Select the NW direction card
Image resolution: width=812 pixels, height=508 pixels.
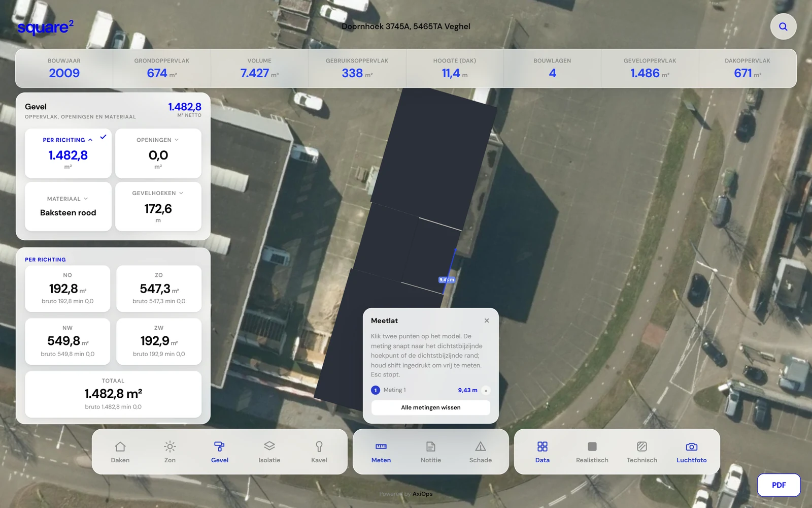(67, 341)
